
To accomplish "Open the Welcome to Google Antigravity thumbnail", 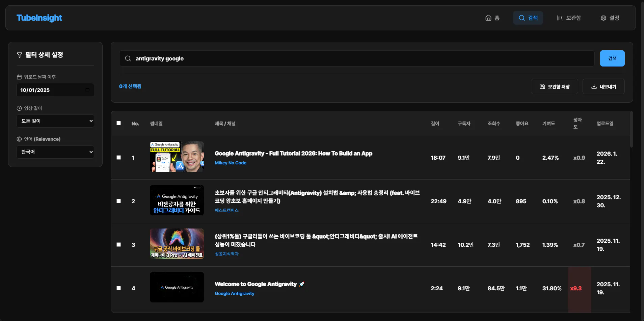I will 177,287.
